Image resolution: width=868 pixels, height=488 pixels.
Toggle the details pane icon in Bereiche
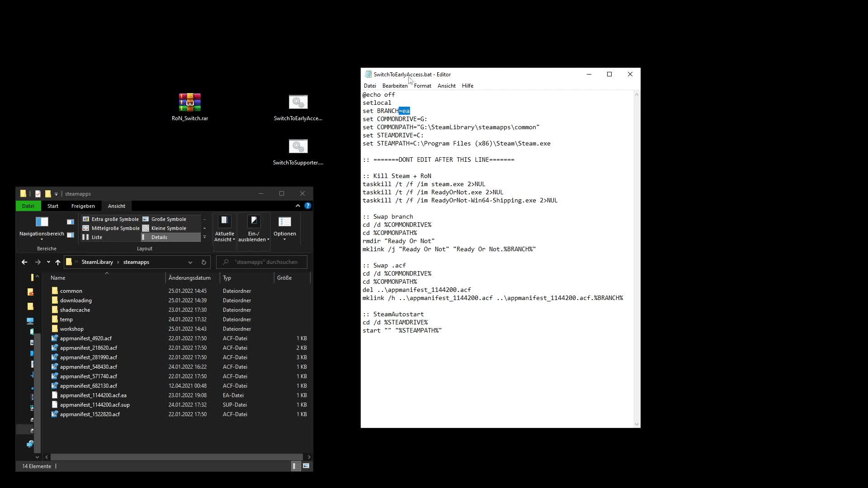(71, 235)
